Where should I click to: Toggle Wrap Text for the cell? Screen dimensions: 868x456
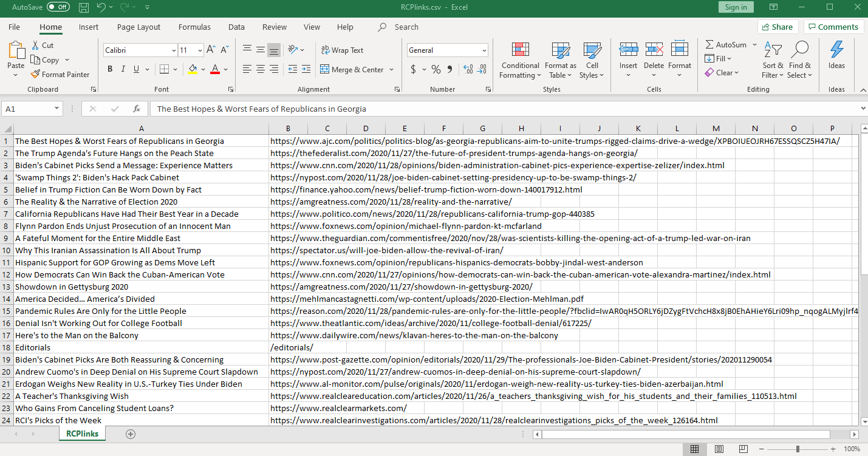click(x=341, y=50)
